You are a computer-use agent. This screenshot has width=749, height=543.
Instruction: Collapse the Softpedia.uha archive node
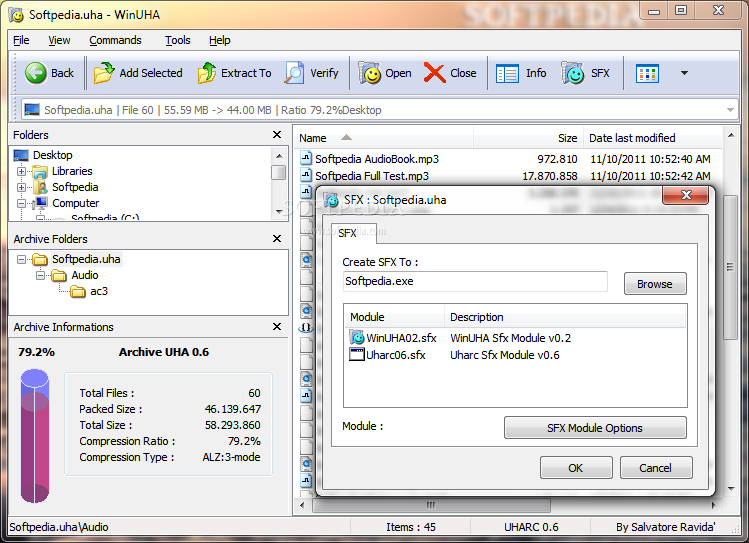21,259
